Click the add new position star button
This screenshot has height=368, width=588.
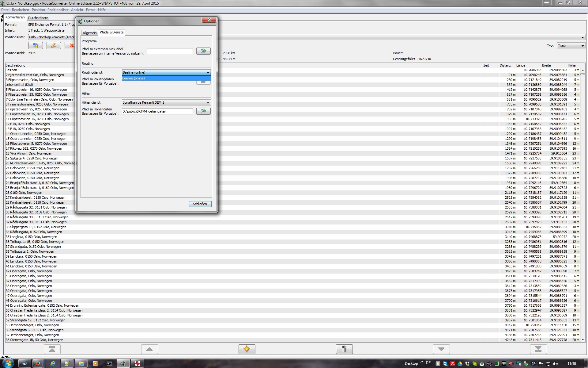[x=247, y=349]
